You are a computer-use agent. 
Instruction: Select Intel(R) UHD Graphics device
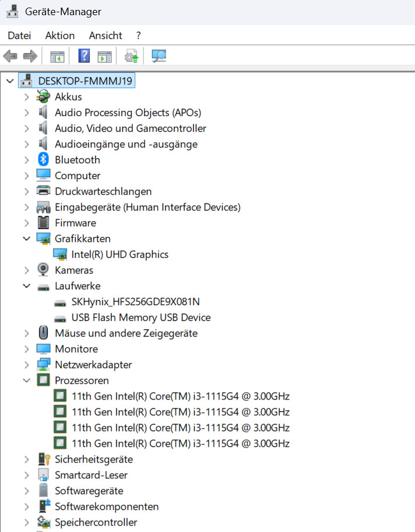(119, 254)
